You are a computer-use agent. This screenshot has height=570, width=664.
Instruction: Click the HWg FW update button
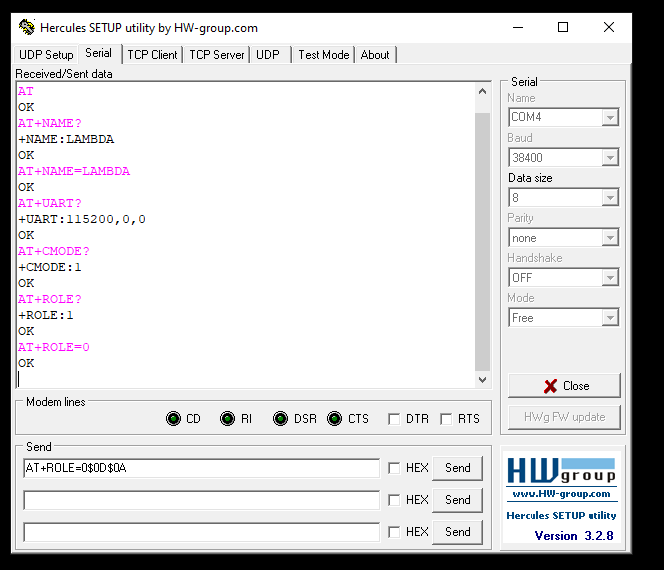point(564,417)
